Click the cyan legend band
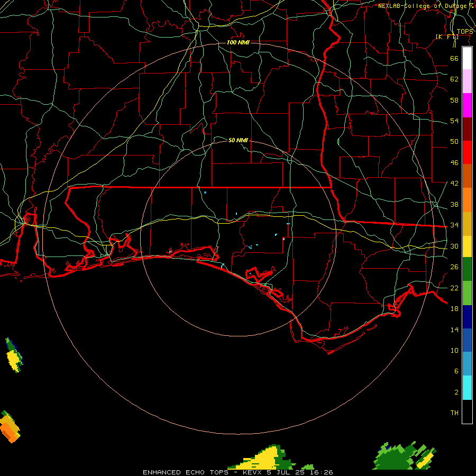The width and height of the screenshot is (476, 476). tap(467, 388)
